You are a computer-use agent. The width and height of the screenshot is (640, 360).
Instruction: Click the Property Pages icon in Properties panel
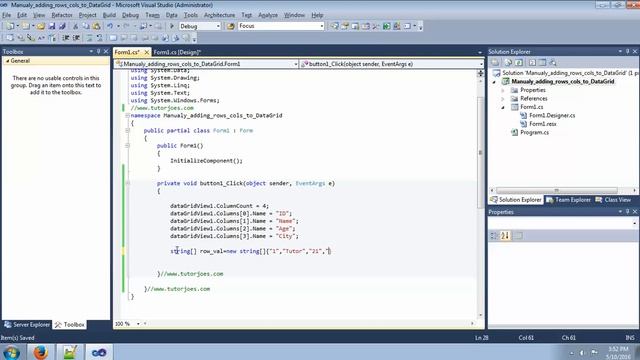pyautogui.click(x=518, y=236)
